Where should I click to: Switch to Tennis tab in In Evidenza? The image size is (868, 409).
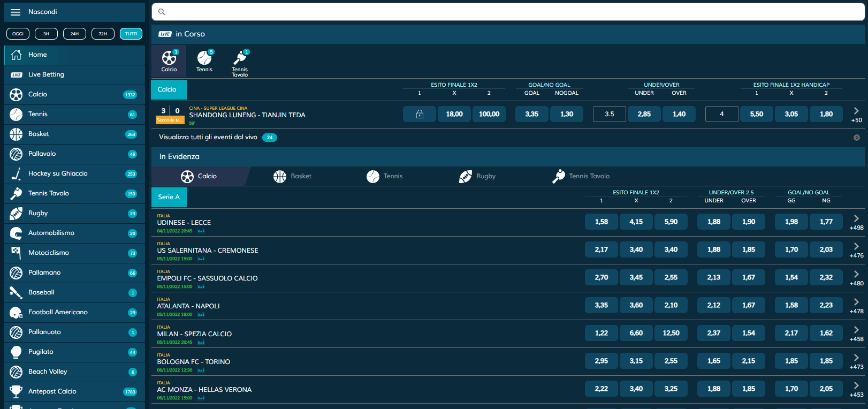(x=385, y=176)
